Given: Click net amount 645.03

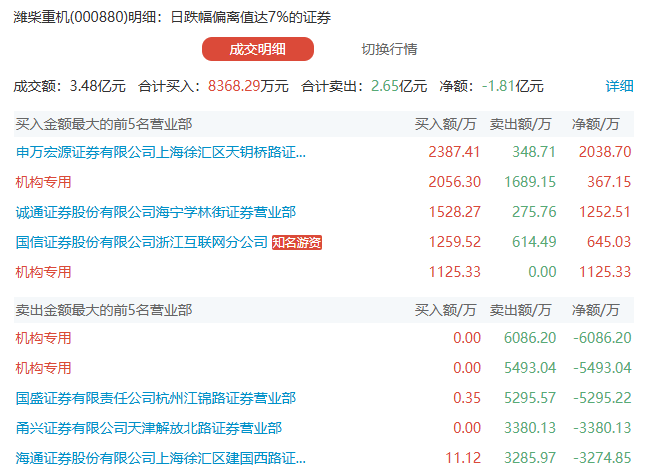Looking at the screenshot, I should pyautogui.click(x=609, y=242).
